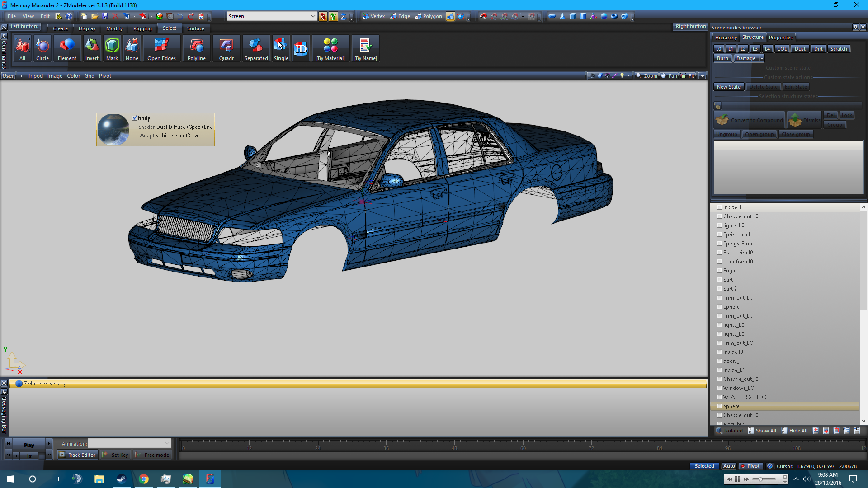Switch to the Surface command tab
Image resolution: width=868 pixels, height=488 pixels.
(x=195, y=28)
